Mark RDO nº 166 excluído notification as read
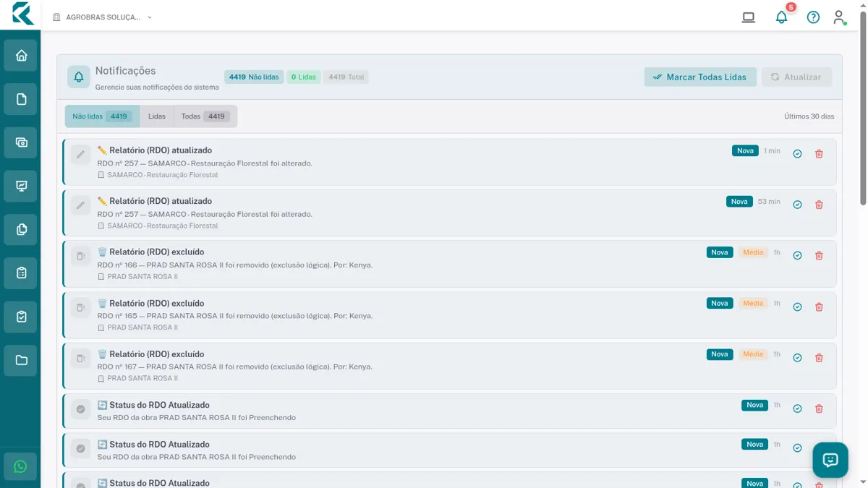The width and height of the screenshot is (868, 488). (797, 255)
